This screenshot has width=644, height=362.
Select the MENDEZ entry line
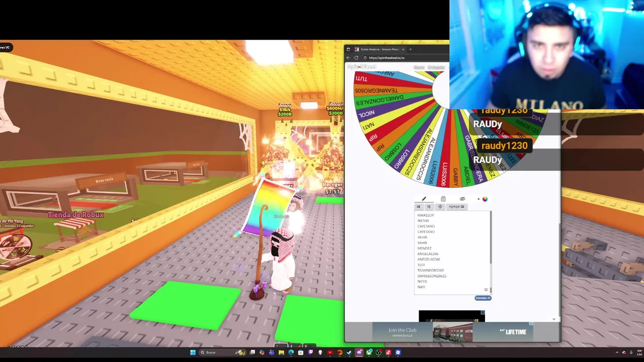click(424, 248)
